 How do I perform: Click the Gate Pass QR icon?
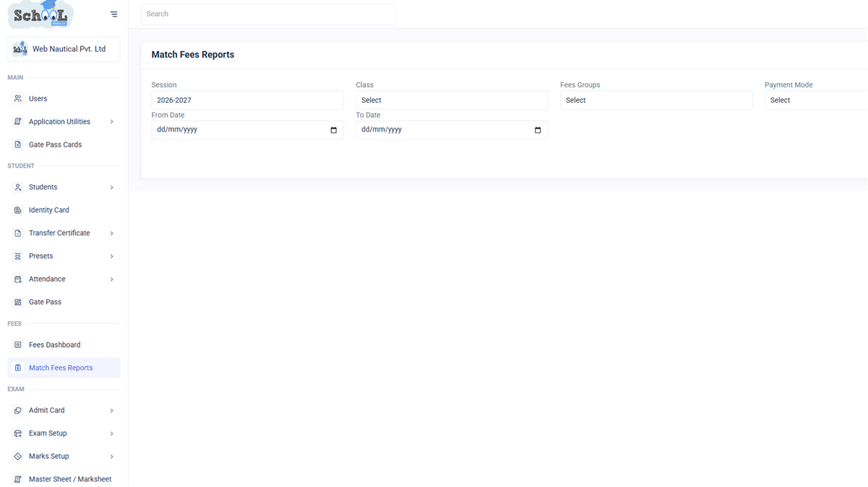tap(18, 302)
